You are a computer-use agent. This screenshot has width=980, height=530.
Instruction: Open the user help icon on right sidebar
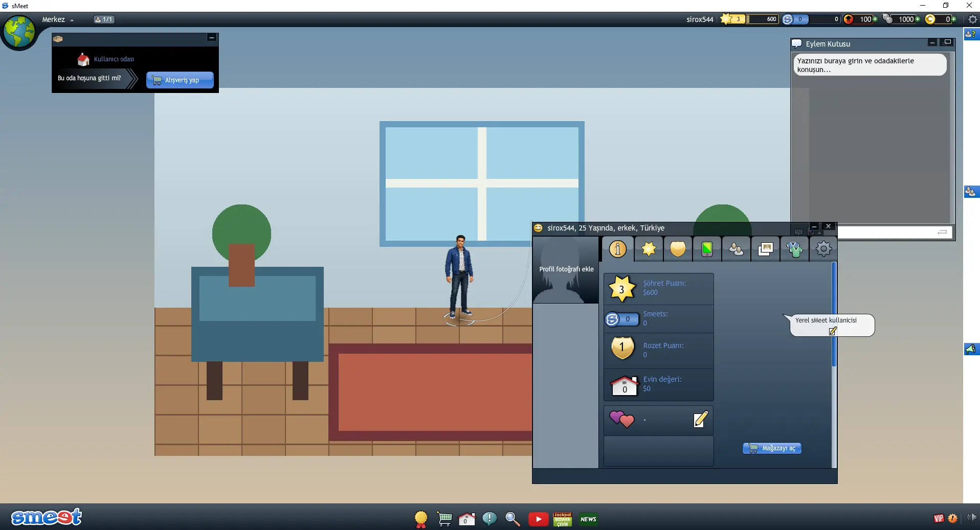tap(971, 34)
